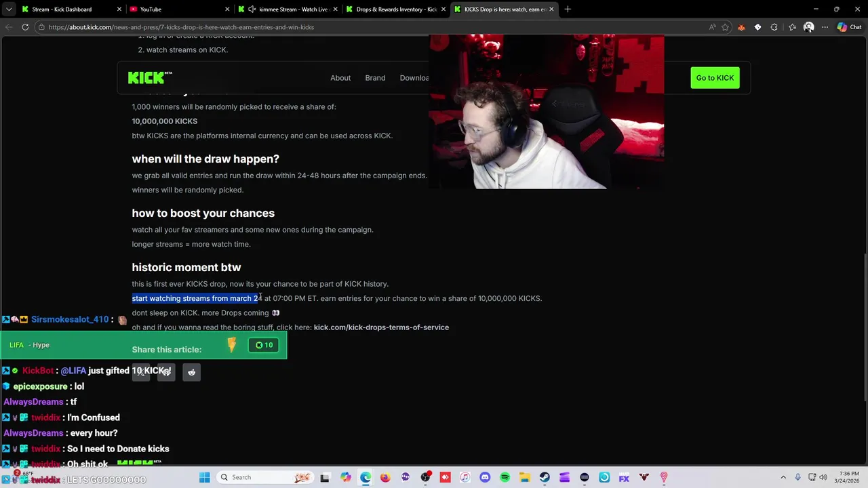Open the Apple Music taskbar icon
This screenshot has height=488, width=868.
click(465, 477)
